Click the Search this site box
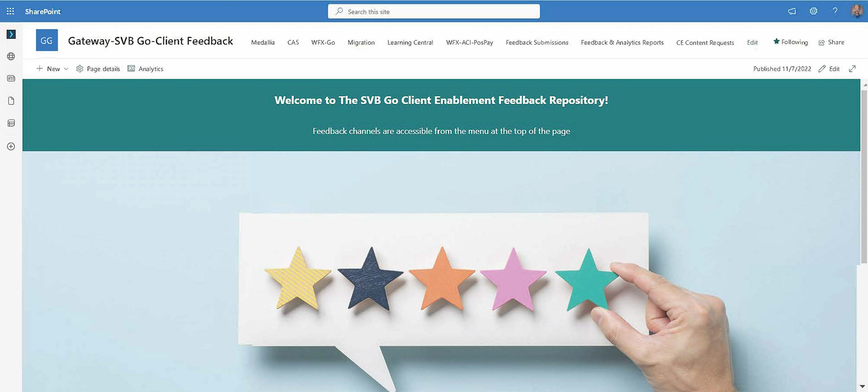The image size is (868, 392). 434,12
